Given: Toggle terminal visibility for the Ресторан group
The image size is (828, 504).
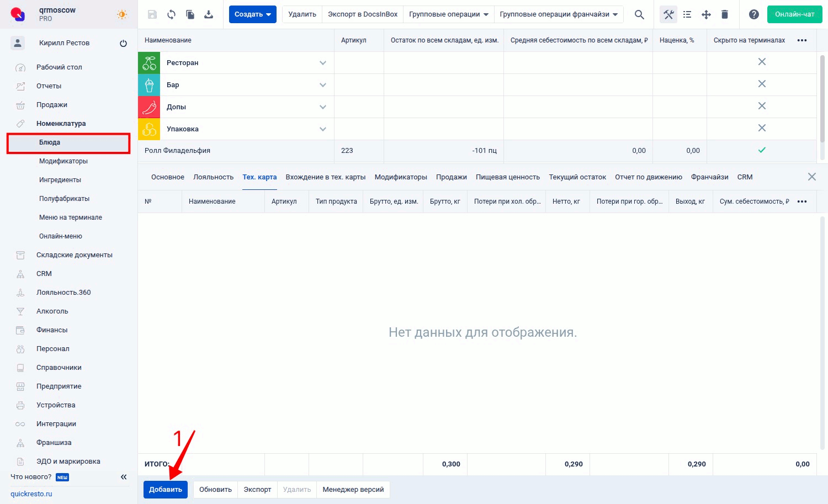Looking at the screenshot, I should pyautogui.click(x=762, y=62).
